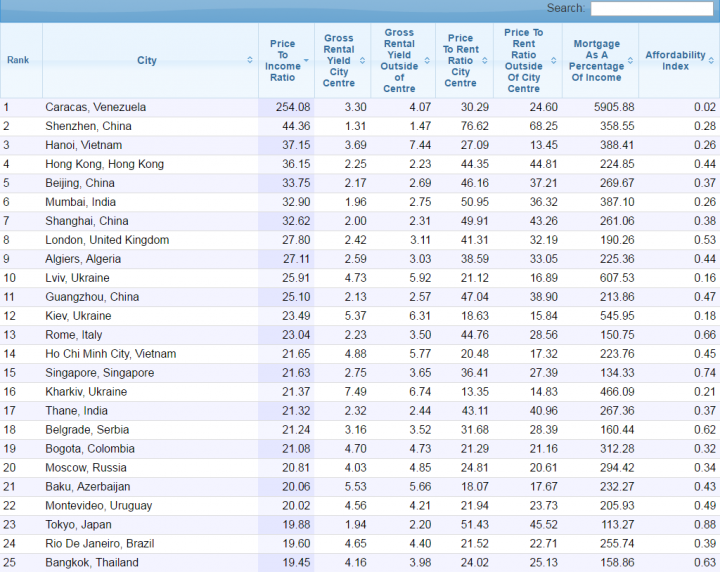Focus the Search input field
The height and width of the screenshot is (572, 720).
(x=652, y=8)
